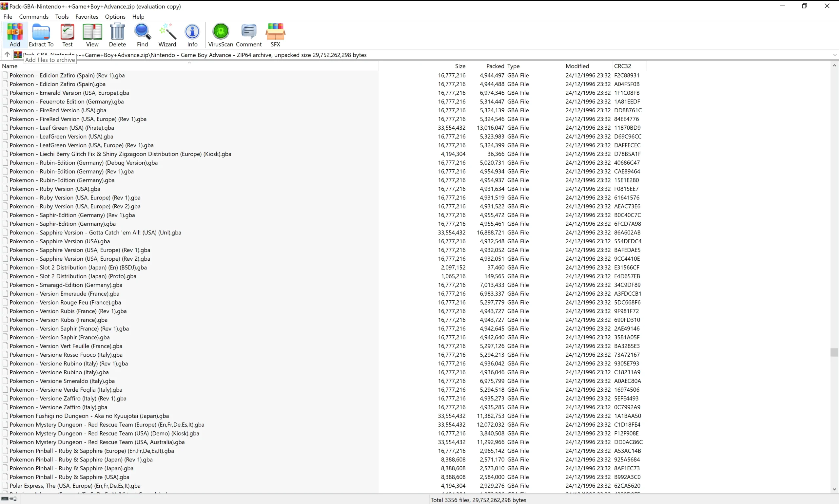Click file icon of Pokemon - Leaf Green (USA) (Pirate).gba
Viewport: 839px width, 504px height.
click(x=5, y=128)
